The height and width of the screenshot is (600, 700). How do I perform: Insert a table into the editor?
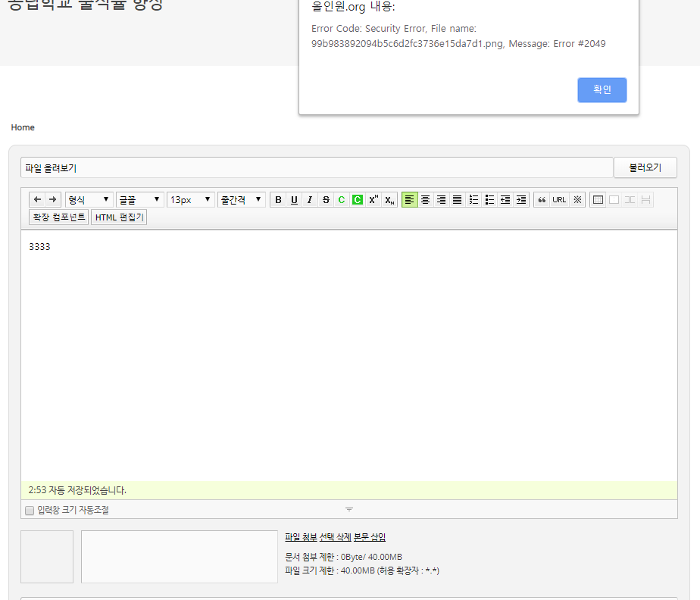(x=598, y=200)
